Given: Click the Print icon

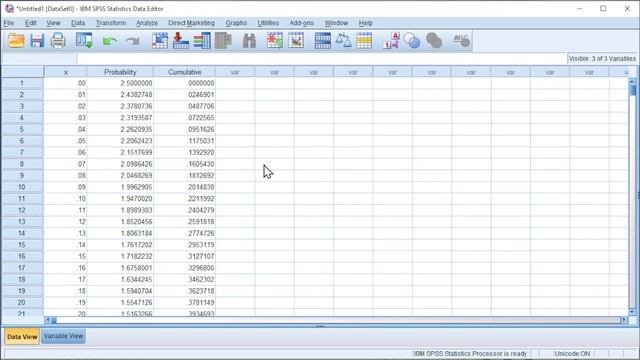Looking at the screenshot, I should (58, 41).
